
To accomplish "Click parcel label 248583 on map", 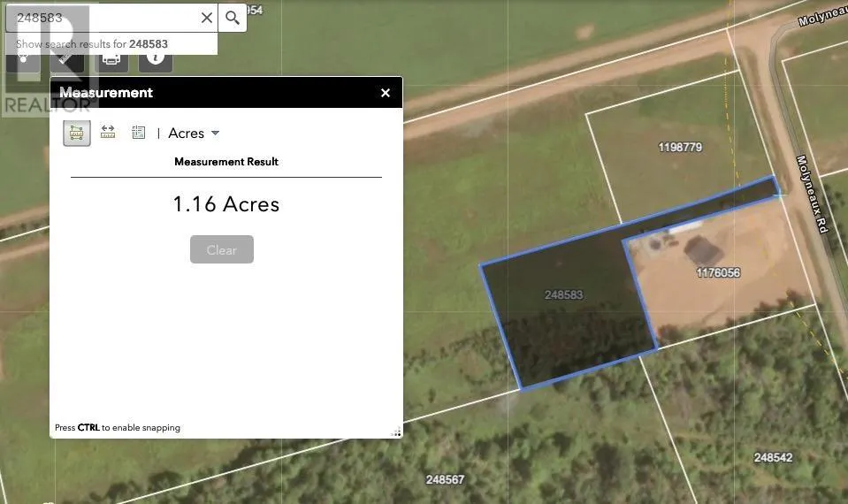I will coord(563,294).
